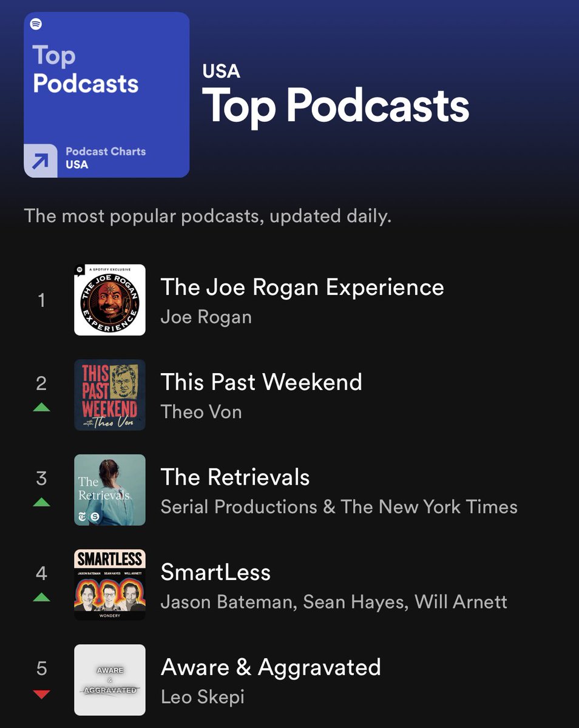Click red down arrow for Aware & Aggravated
The width and height of the screenshot is (579, 728).
point(41,694)
